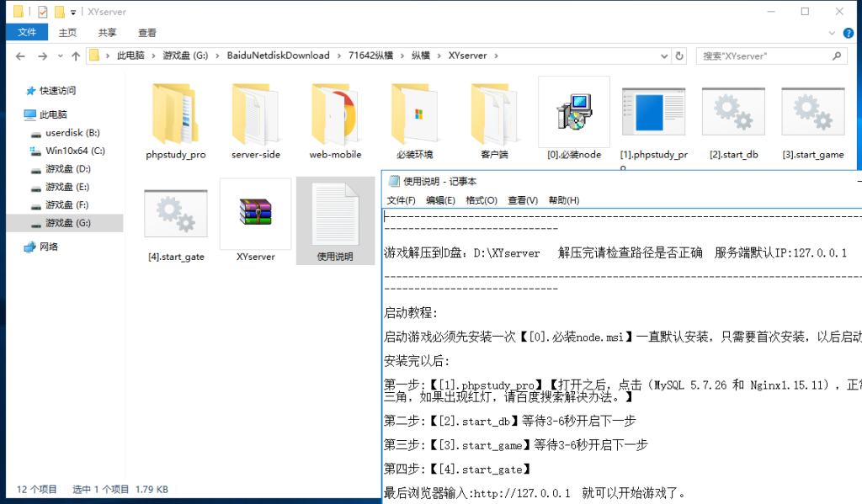Screen dimensions: 862x504
Task: Open Notepad 文件(F) menu
Action: click(x=401, y=200)
